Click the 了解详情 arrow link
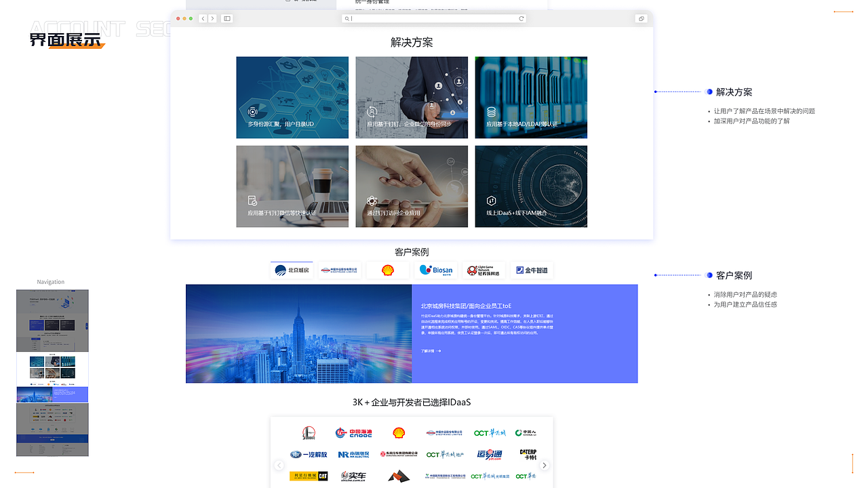The image size is (868, 488). click(431, 351)
